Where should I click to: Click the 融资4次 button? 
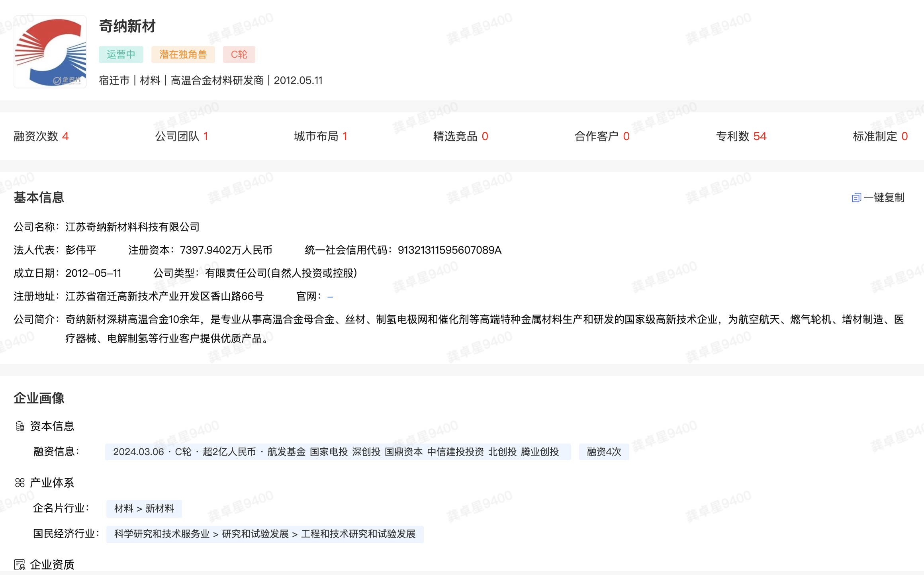(604, 452)
